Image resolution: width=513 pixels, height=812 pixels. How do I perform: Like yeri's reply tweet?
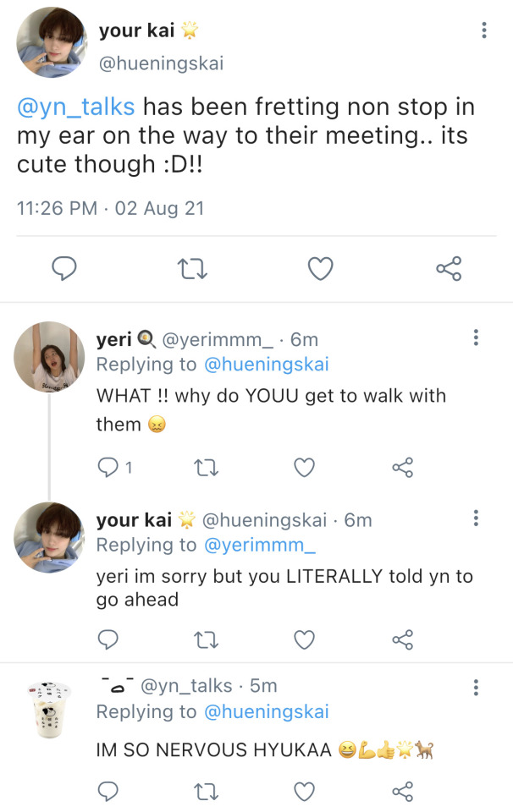click(304, 467)
